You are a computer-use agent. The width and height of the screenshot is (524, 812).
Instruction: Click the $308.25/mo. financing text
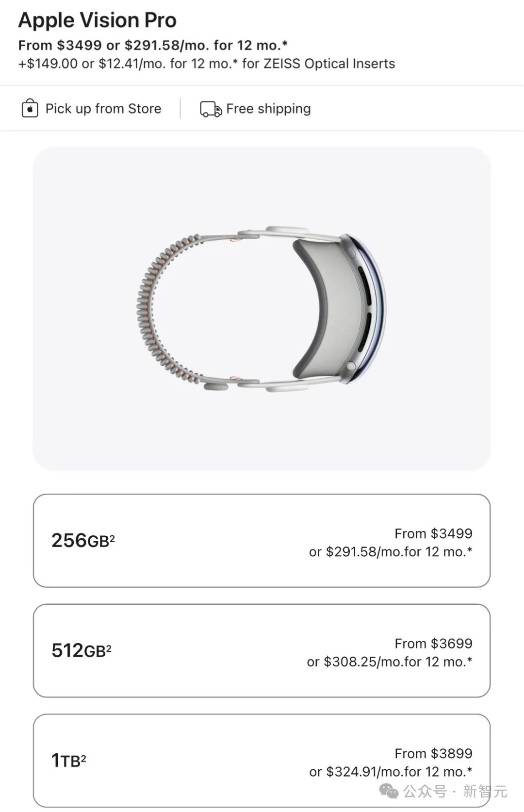tap(390, 662)
